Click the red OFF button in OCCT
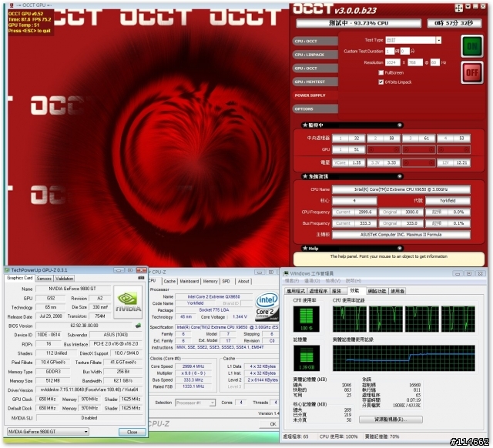The width and height of the screenshot is (493, 448). 472,73
